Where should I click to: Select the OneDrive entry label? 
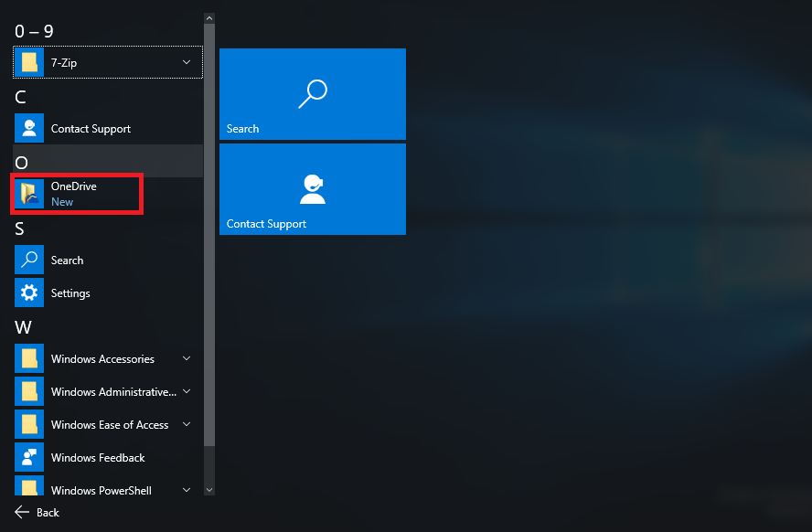tap(73, 186)
